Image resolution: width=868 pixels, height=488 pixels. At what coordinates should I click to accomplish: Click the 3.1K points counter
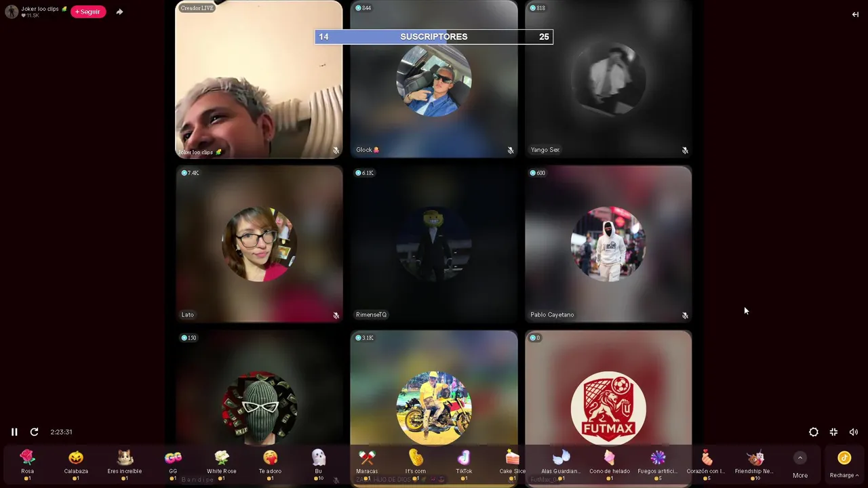pos(365,338)
